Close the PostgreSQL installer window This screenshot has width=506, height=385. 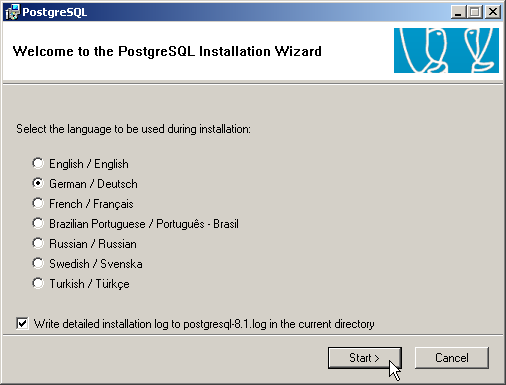[x=493, y=12]
